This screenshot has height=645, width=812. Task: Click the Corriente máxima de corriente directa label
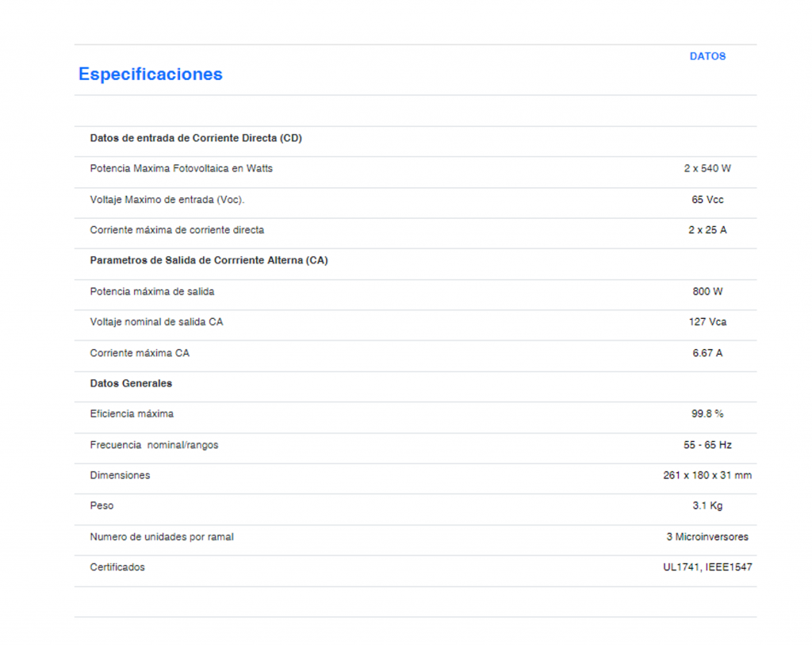[177, 230]
